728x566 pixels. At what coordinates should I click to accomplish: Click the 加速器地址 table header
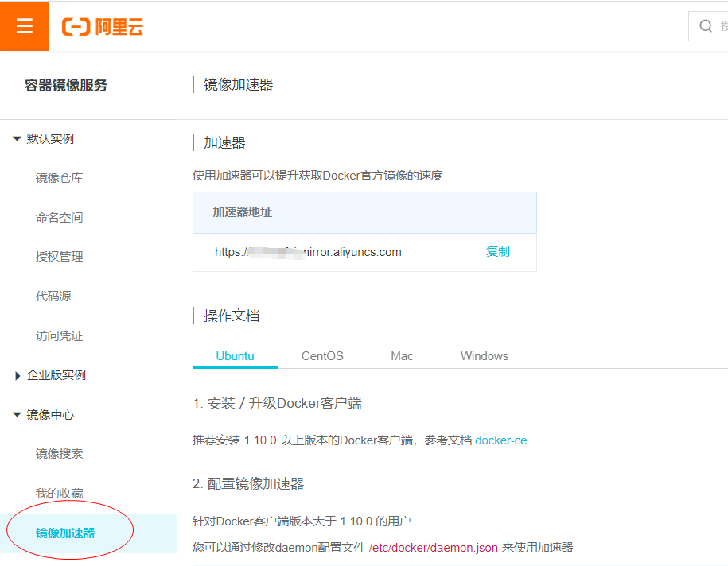click(364, 212)
